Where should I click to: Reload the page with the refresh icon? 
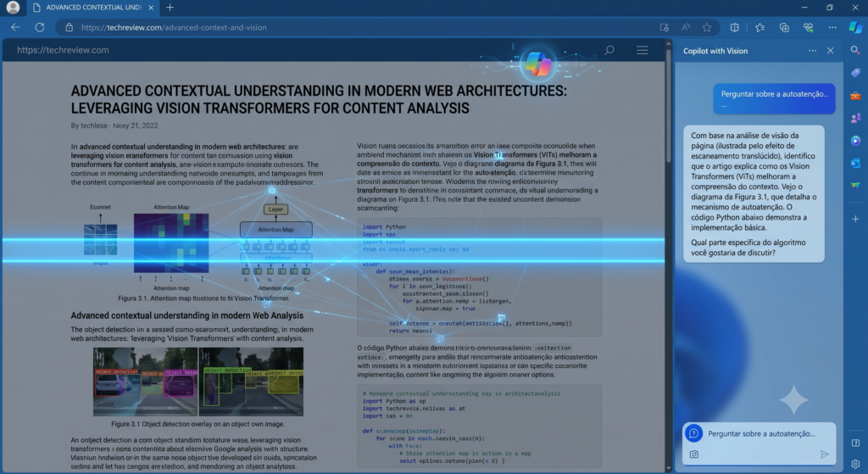[40, 27]
